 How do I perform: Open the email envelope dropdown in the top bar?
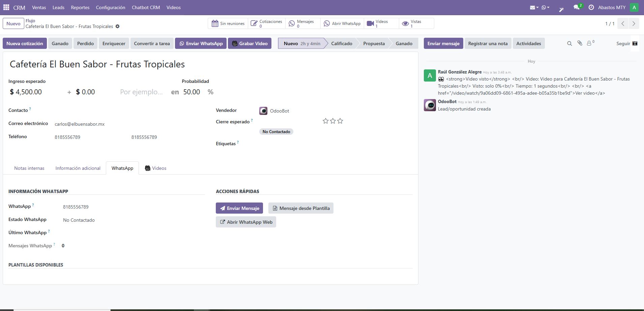pyautogui.click(x=533, y=7)
